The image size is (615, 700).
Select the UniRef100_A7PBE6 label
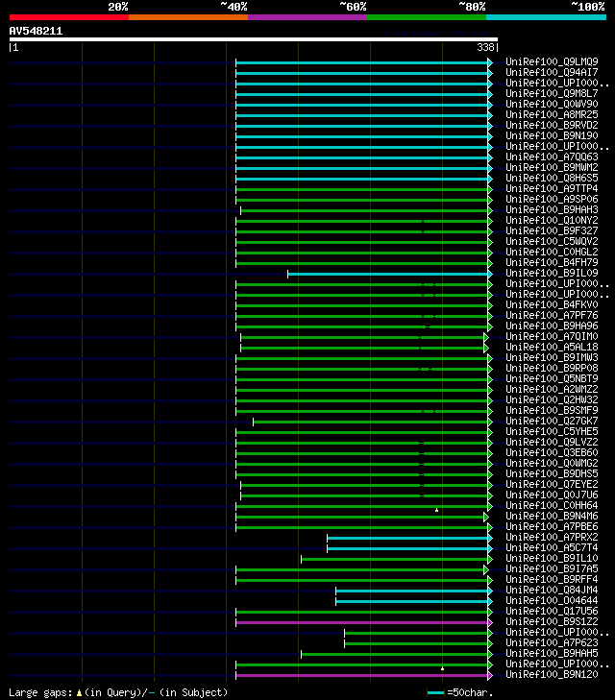point(552,527)
